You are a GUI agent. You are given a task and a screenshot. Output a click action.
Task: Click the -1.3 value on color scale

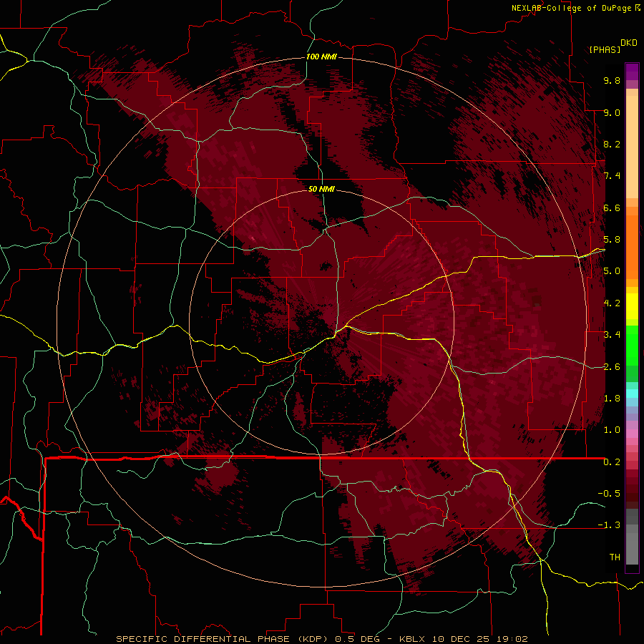609,525
